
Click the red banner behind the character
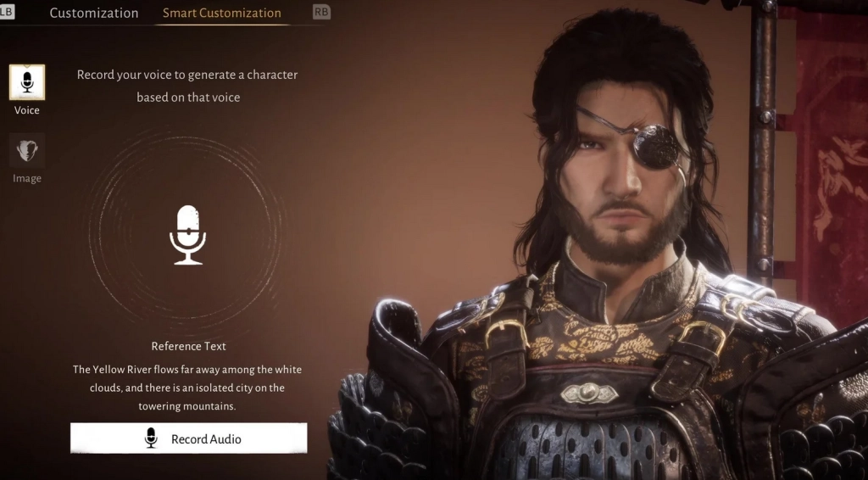tap(831, 166)
